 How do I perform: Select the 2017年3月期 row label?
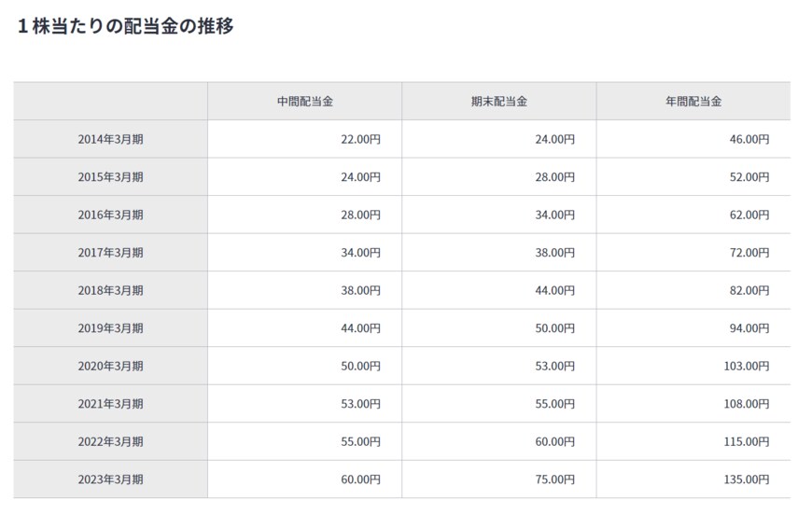(x=110, y=253)
